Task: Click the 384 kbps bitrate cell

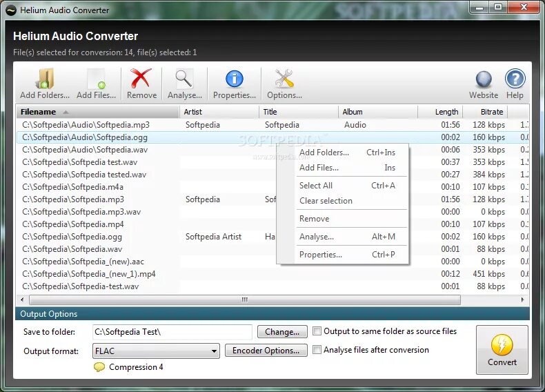Action: [488, 175]
